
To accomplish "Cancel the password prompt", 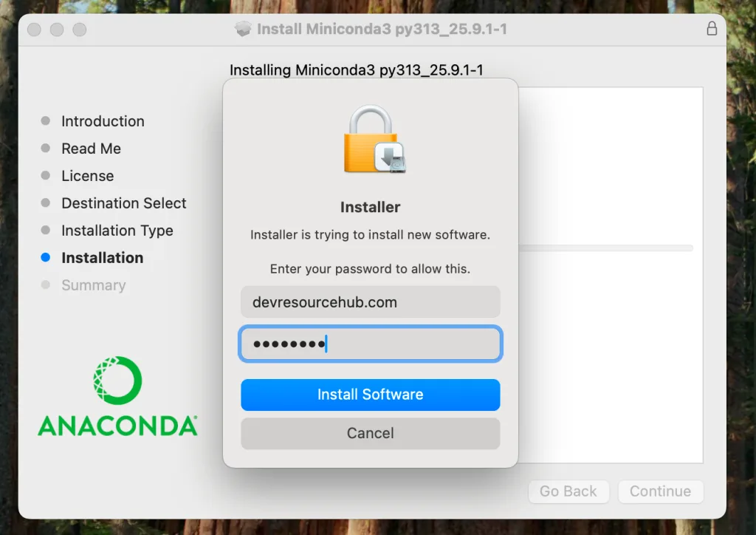I will 370,433.
